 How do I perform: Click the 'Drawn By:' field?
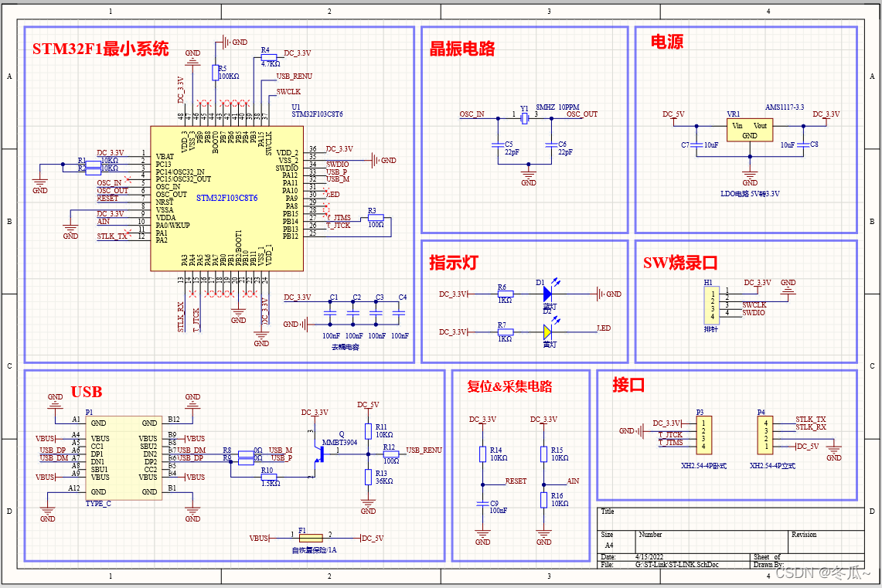tap(768, 564)
